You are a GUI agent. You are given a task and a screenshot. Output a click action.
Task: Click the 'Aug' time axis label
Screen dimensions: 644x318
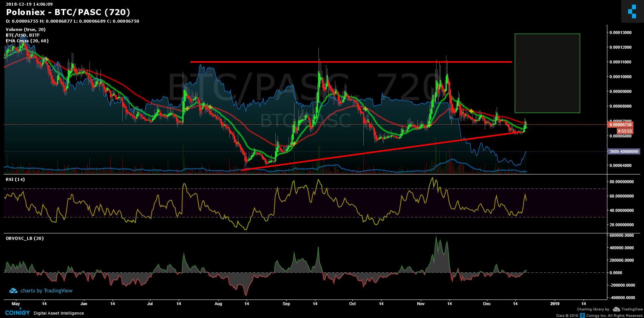[218, 304]
